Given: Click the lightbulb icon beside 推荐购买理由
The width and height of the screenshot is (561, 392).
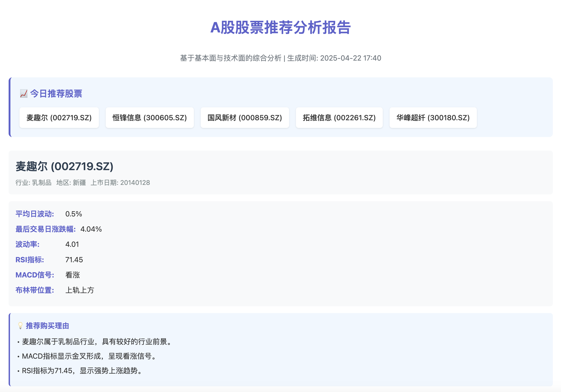Looking at the screenshot, I should tap(20, 326).
